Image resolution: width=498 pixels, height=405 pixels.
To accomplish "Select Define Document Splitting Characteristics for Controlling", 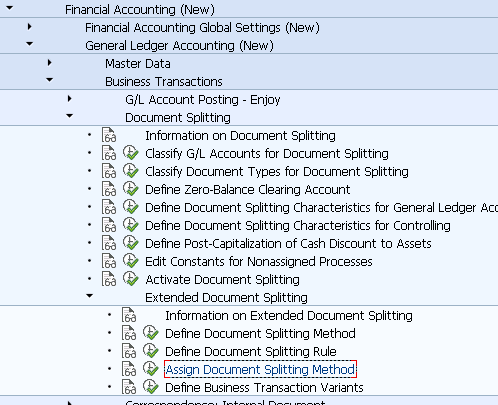I will (x=298, y=225).
